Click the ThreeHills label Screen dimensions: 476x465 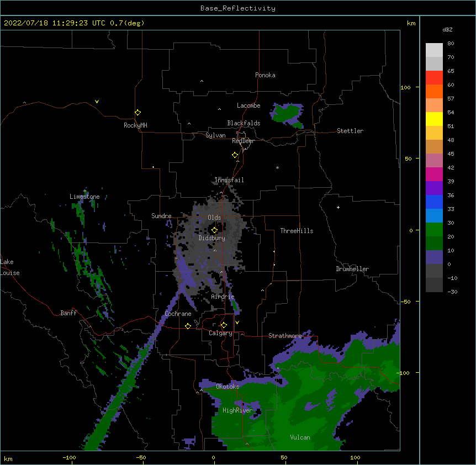297,231
